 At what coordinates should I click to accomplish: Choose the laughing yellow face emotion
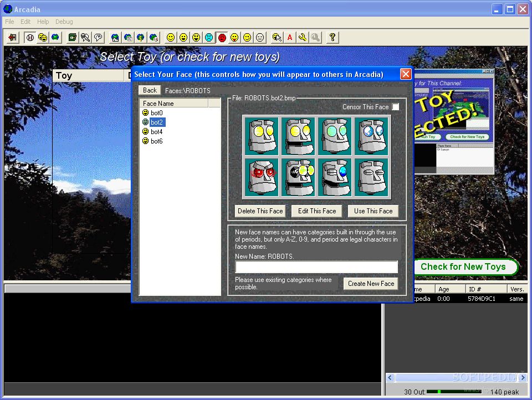[x=196, y=37]
